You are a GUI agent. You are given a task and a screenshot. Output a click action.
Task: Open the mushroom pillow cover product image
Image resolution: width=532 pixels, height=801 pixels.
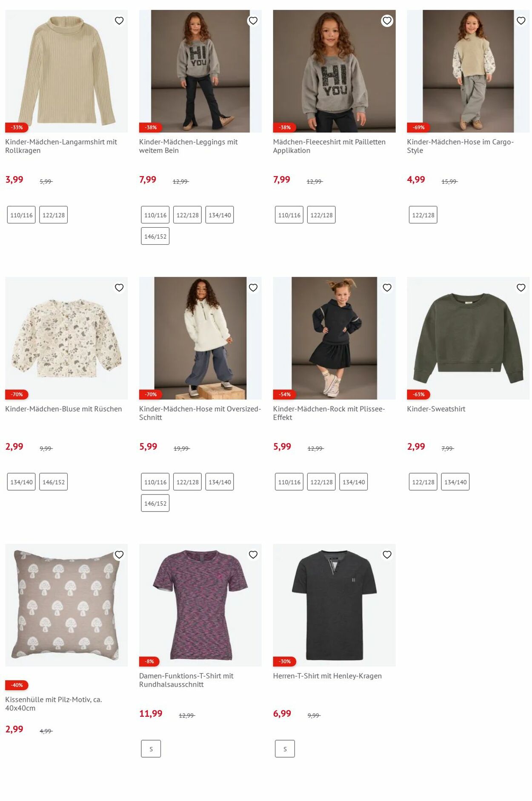click(66, 605)
